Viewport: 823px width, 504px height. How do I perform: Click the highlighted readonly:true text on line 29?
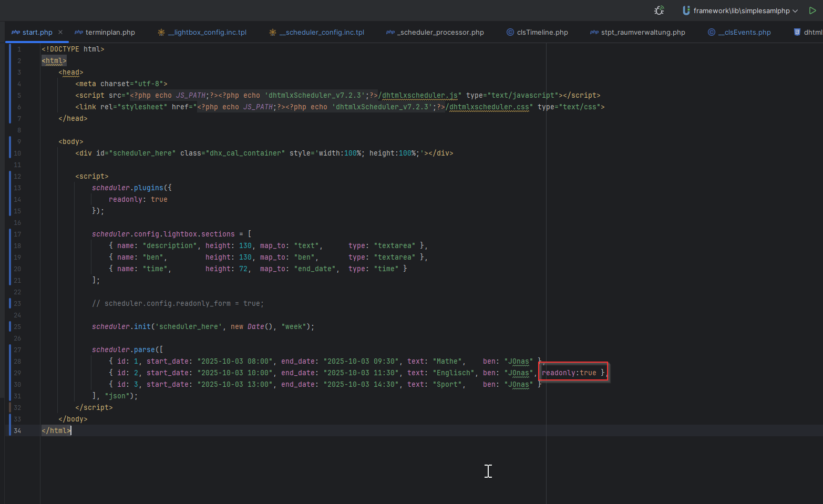[569, 373]
